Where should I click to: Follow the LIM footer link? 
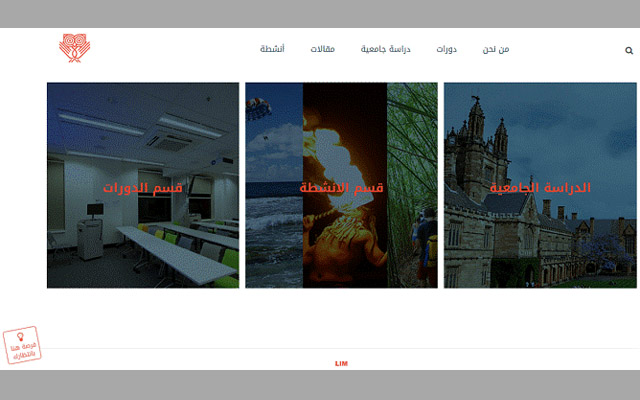click(341, 364)
